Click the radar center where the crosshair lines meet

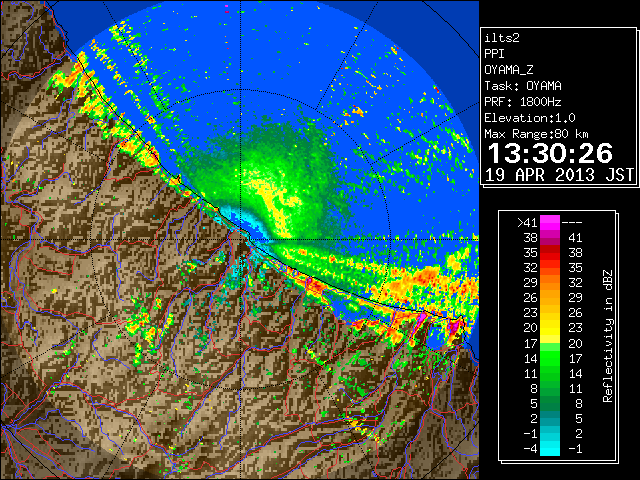tap(241, 240)
